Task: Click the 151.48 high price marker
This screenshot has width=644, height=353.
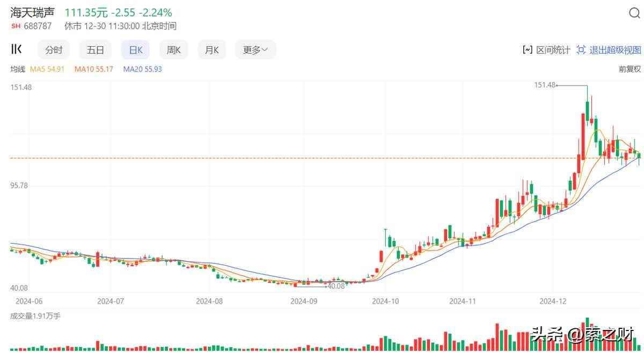Action: pyautogui.click(x=545, y=85)
